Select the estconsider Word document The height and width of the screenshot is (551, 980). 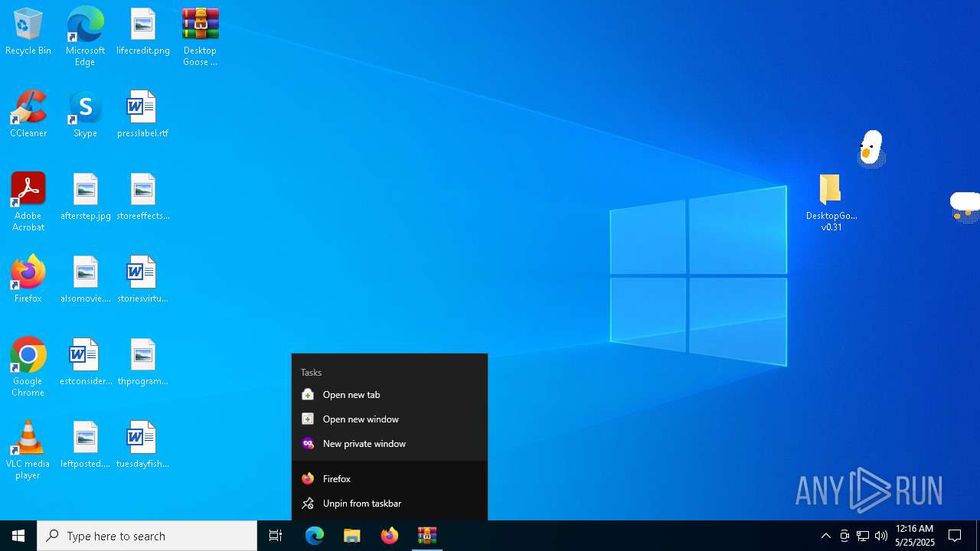pos(85,363)
